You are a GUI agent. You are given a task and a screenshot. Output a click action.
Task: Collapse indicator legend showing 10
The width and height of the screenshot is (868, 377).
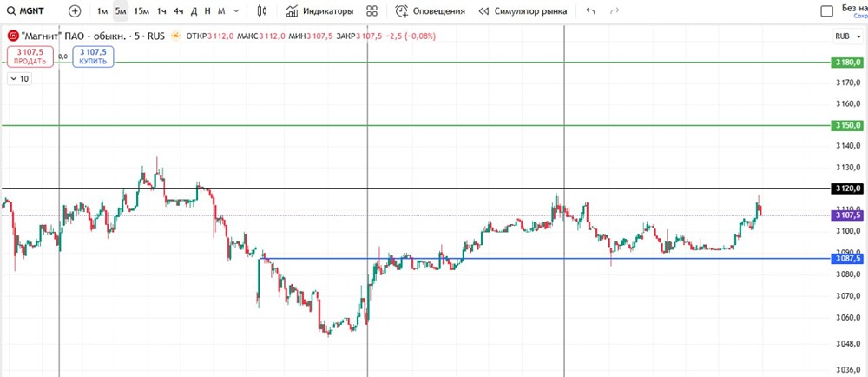click(19, 78)
